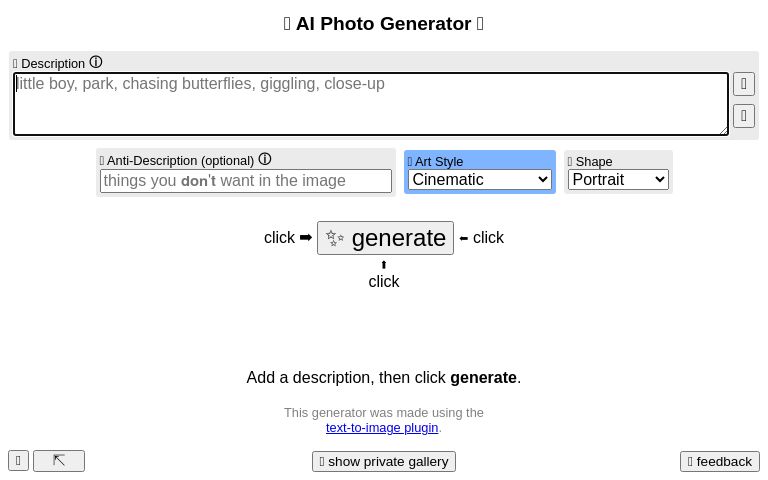Click the chevron arrow of the Shape select
The height and width of the screenshot is (480, 768).
[659, 180]
